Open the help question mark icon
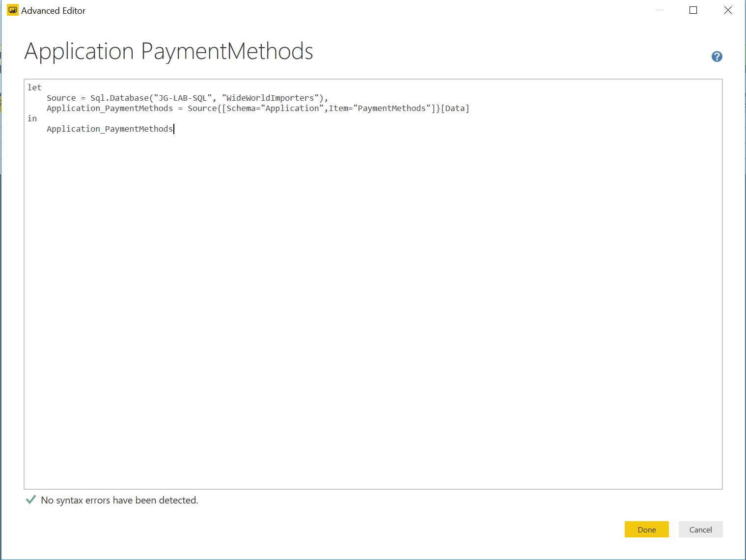Viewport: 746px width, 560px height. pyautogui.click(x=717, y=56)
